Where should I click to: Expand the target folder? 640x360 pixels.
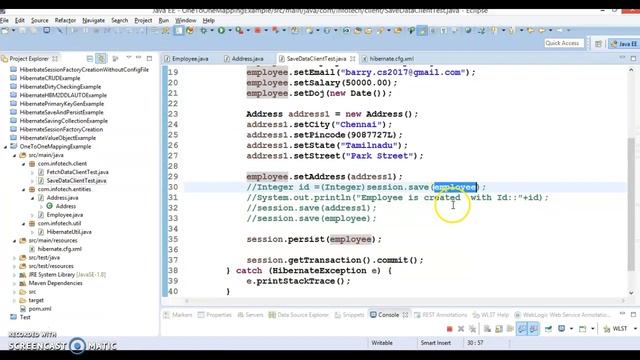[15, 301]
